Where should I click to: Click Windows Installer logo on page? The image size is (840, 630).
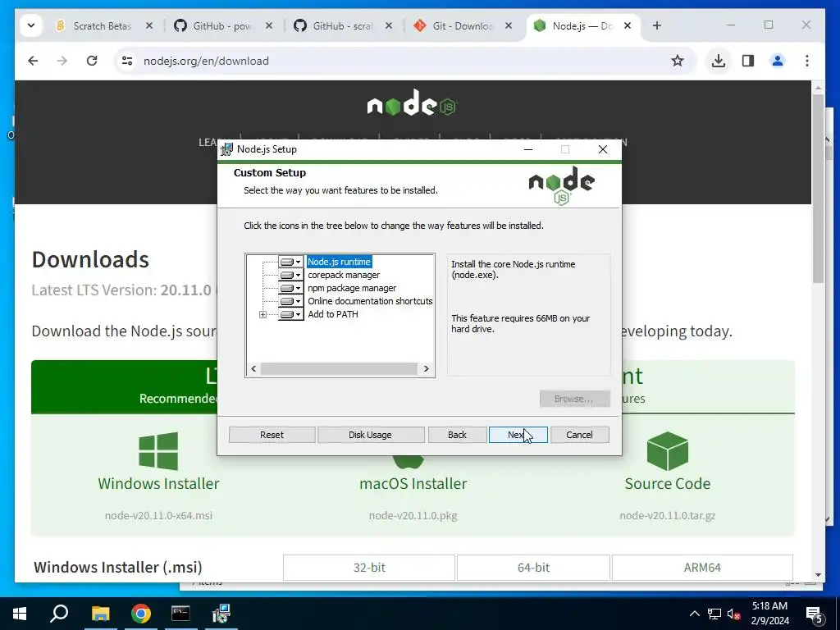pos(158,451)
